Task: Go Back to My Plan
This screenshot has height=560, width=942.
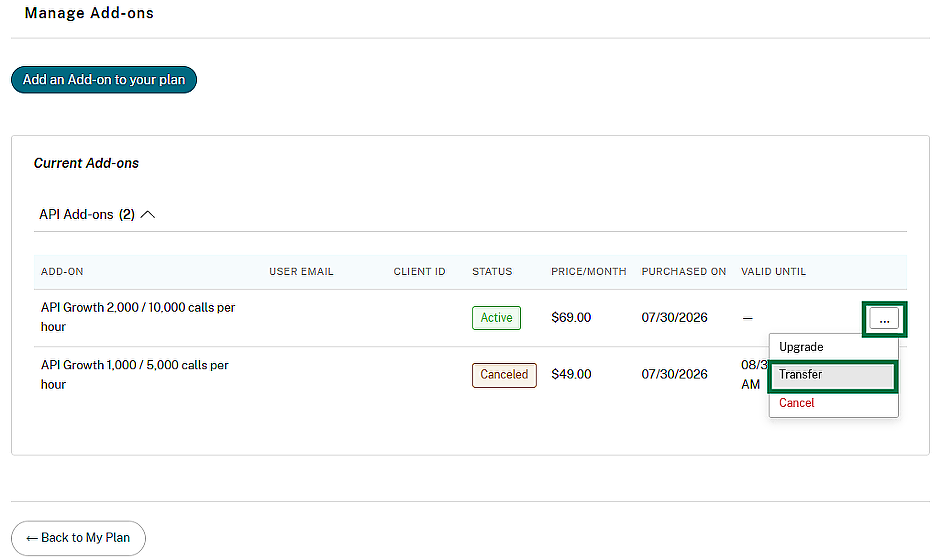Action: coord(78,538)
